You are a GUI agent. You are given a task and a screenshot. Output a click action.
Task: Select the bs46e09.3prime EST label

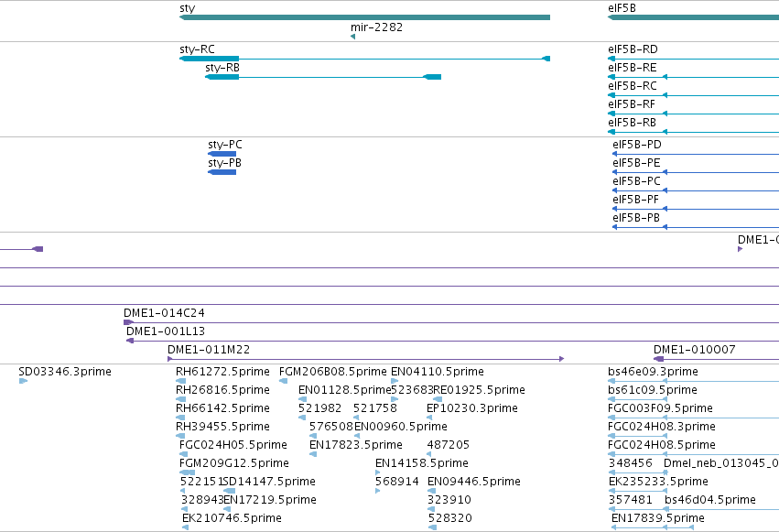point(653,372)
